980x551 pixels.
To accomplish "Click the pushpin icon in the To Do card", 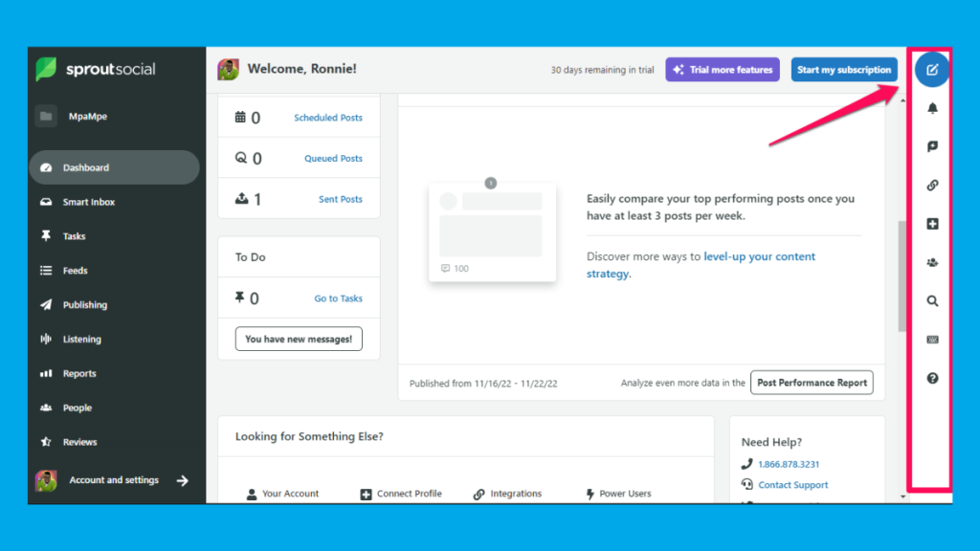I will tap(239, 298).
